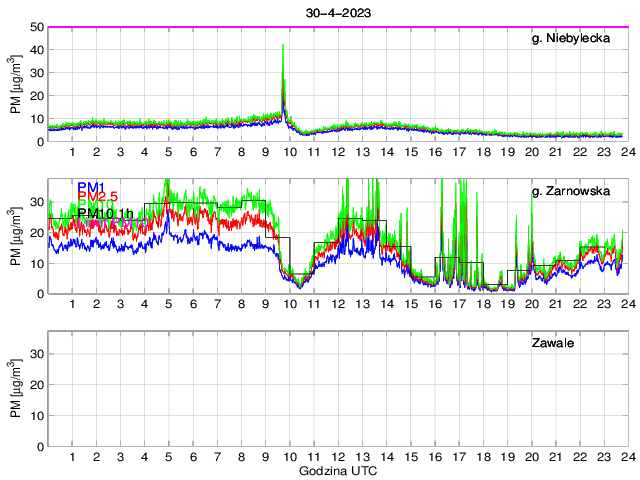Click the PM10 1h legend entry

[x=104, y=213]
